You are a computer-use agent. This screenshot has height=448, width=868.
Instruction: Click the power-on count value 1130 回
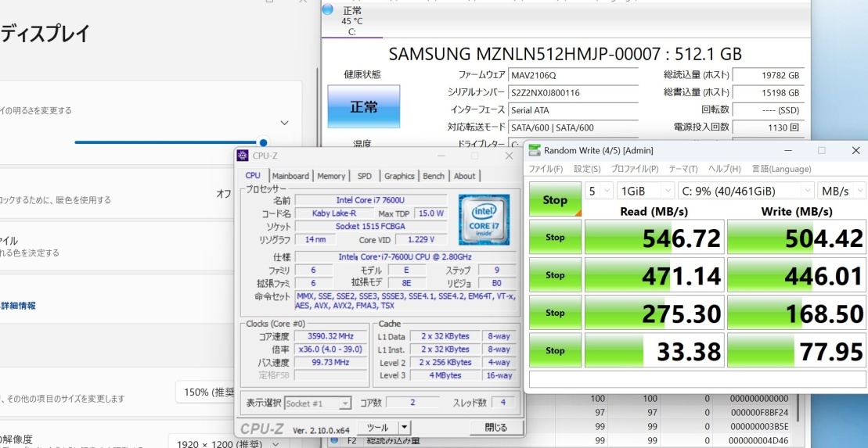[x=769, y=127]
